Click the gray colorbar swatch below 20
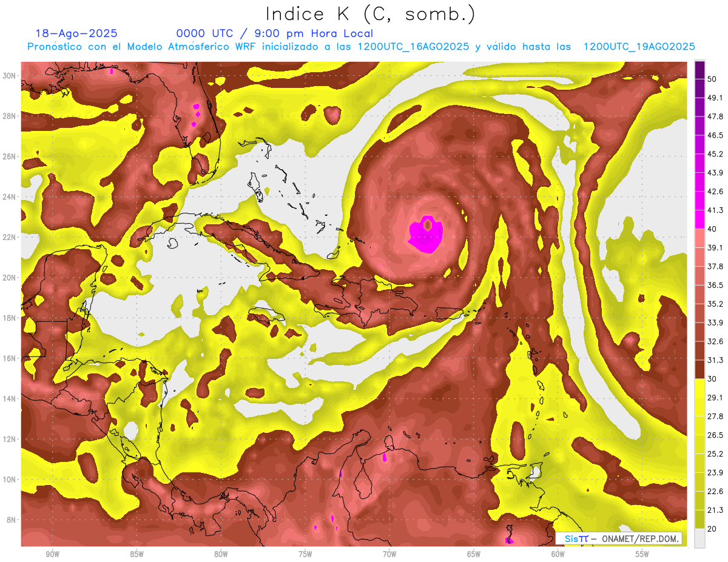 [x=699, y=539]
